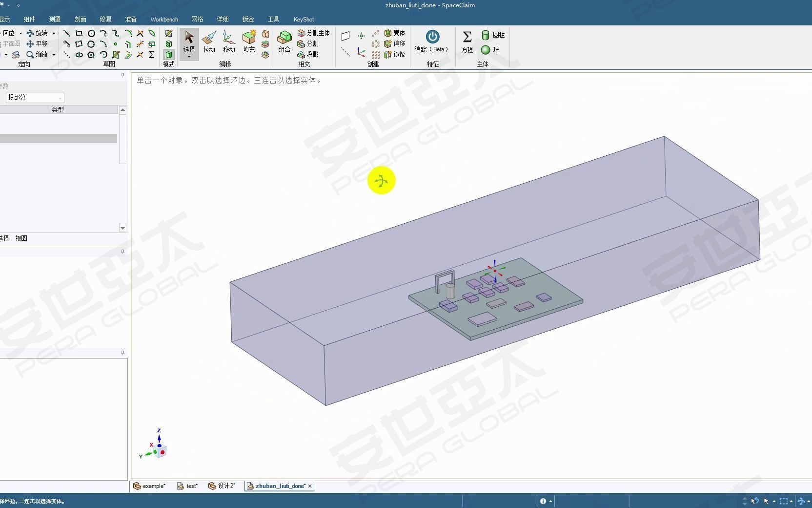Pick the Circle sketch tool
The image size is (812, 508).
click(x=91, y=33)
